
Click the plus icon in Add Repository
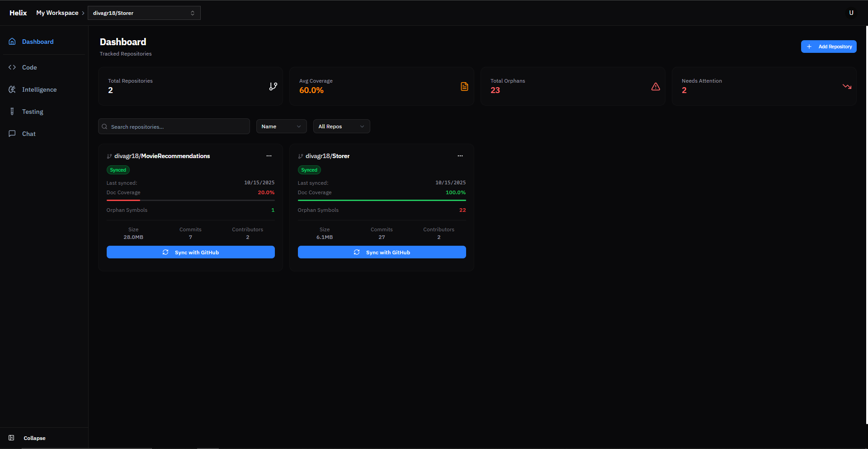pyautogui.click(x=809, y=47)
